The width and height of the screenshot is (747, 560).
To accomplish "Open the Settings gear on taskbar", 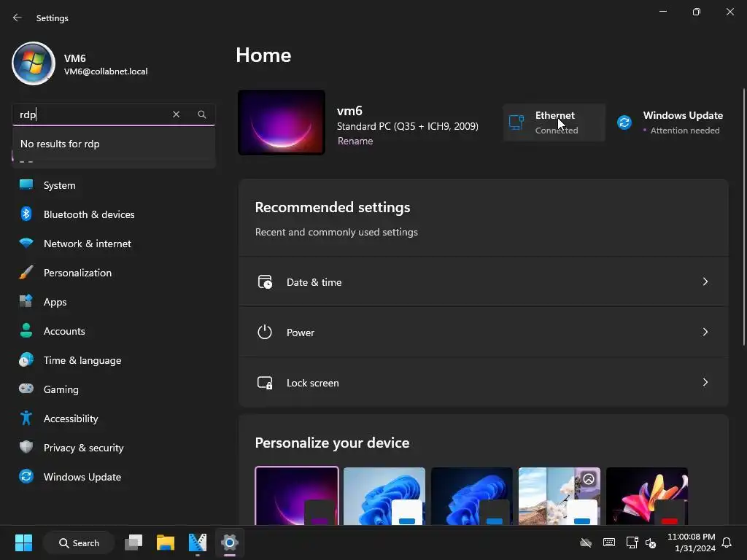I will tap(230, 542).
